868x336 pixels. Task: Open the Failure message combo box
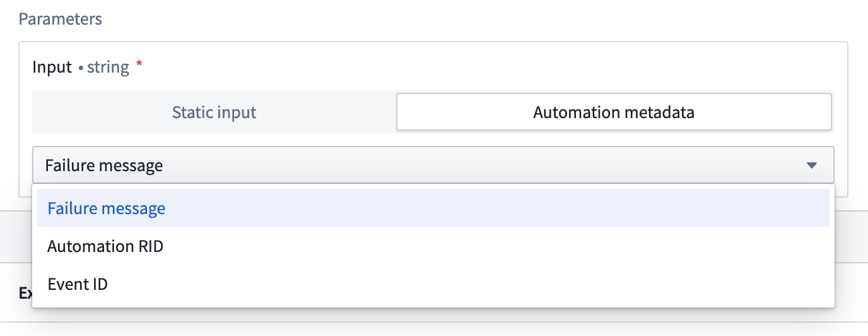(x=433, y=165)
